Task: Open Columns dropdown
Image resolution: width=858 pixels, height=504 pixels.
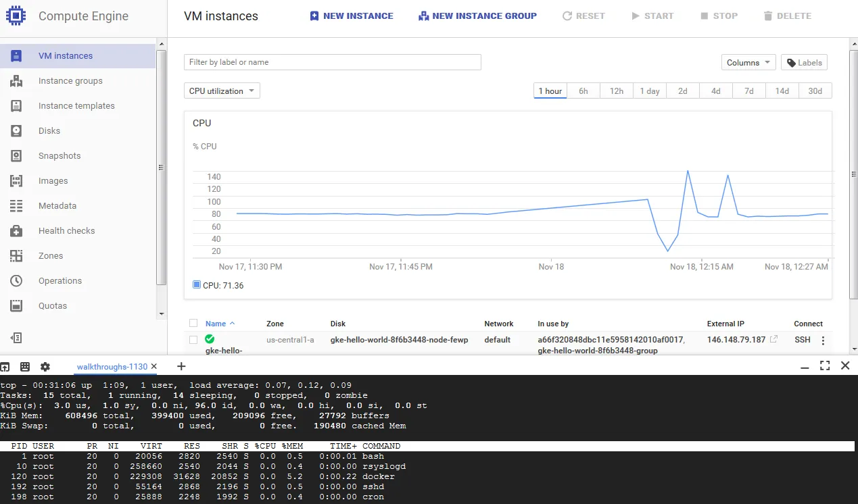Action: pos(748,63)
